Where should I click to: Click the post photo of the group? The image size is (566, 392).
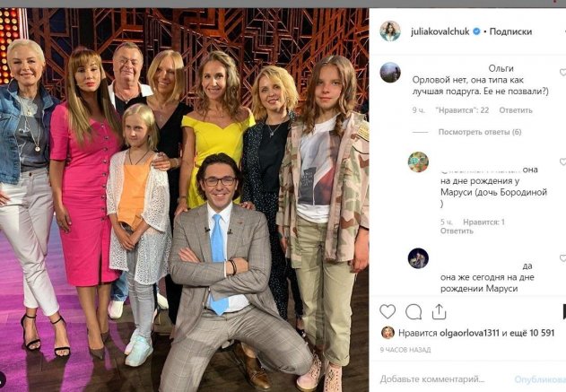(x=184, y=197)
